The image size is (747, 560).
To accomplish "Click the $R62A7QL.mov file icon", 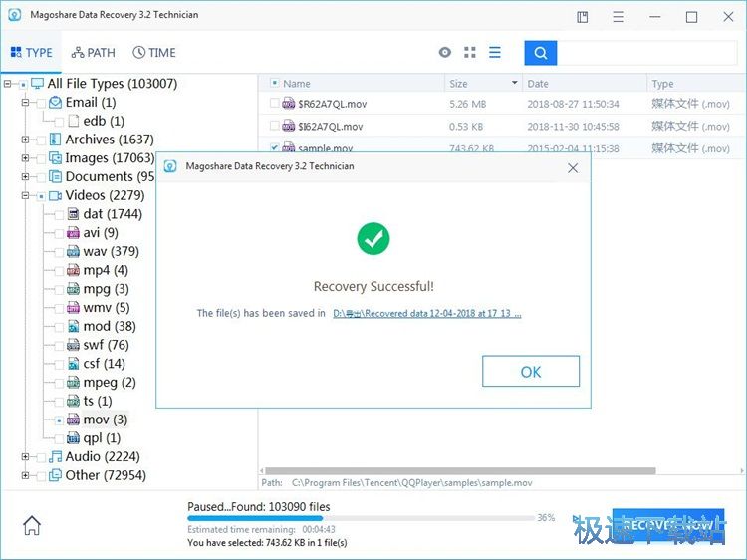I will pyautogui.click(x=288, y=103).
